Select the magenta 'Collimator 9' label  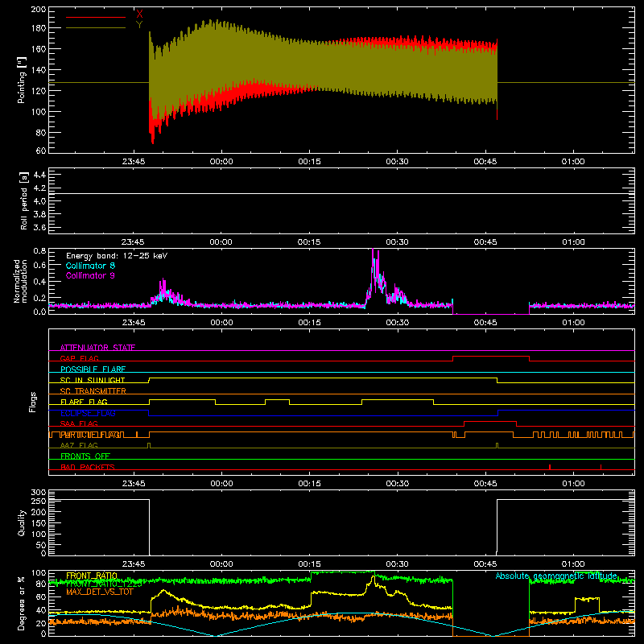tap(90, 275)
